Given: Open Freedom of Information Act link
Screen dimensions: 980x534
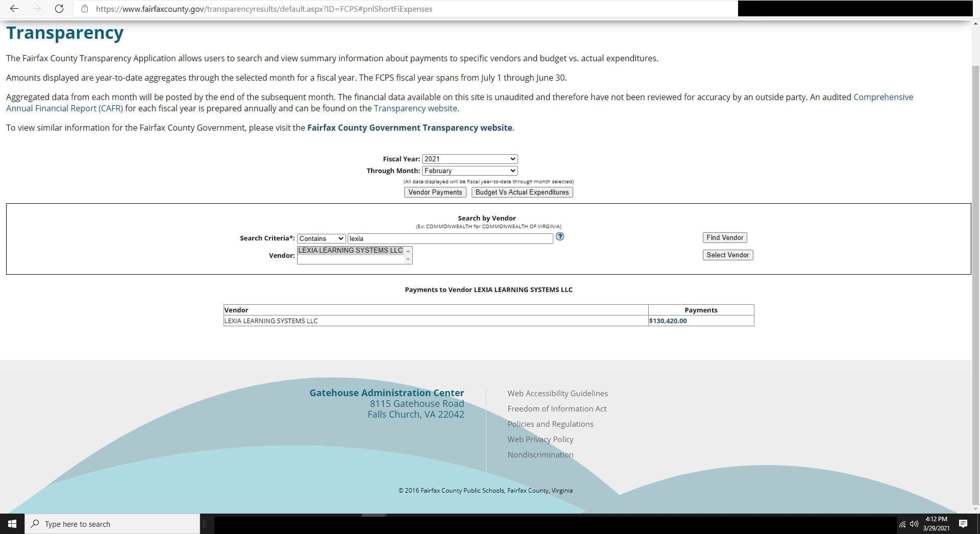Looking at the screenshot, I should click(557, 408).
